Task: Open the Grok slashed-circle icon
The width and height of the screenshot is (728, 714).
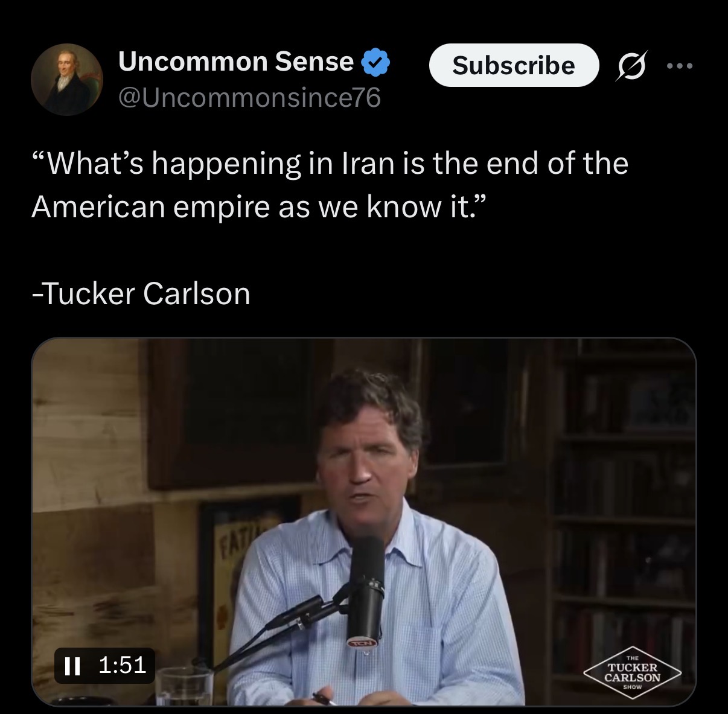Action: click(x=630, y=66)
